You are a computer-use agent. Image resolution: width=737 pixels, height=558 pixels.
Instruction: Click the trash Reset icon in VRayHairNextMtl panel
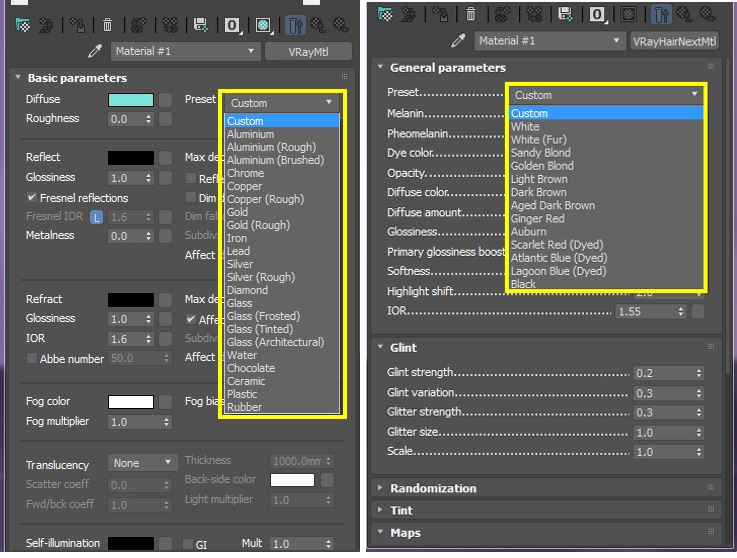point(470,15)
